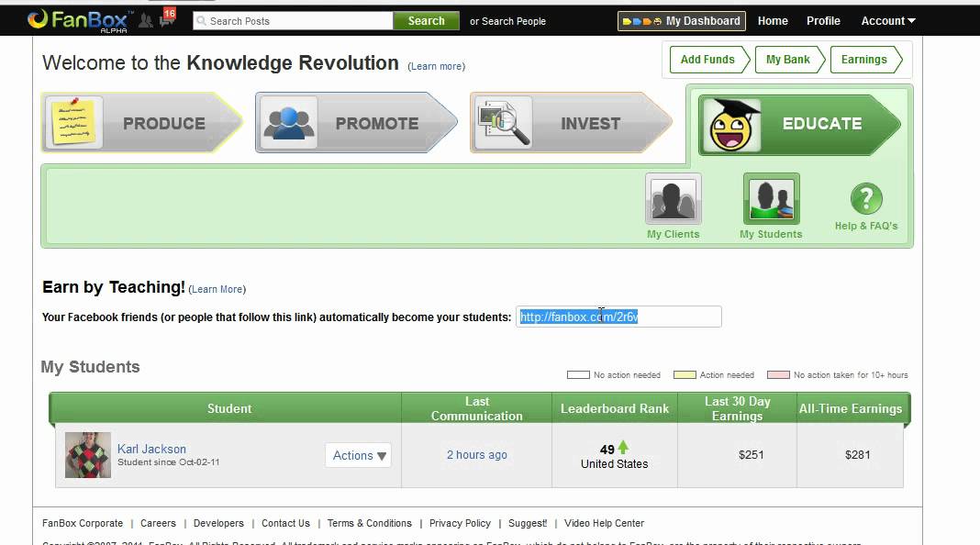
Task: Click the Last 30 Day Earnings header
Action: [x=737, y=408]
